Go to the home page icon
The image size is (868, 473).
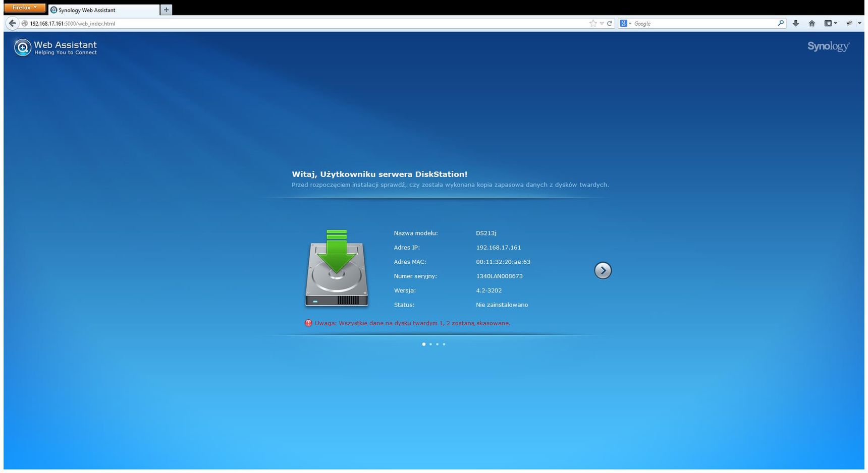click(x=812, y=23)
